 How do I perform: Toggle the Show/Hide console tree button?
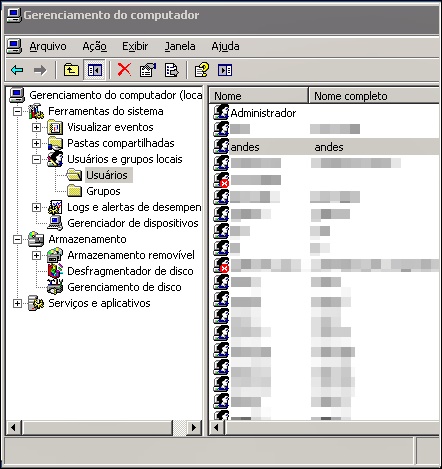click(x=95, y=70)
